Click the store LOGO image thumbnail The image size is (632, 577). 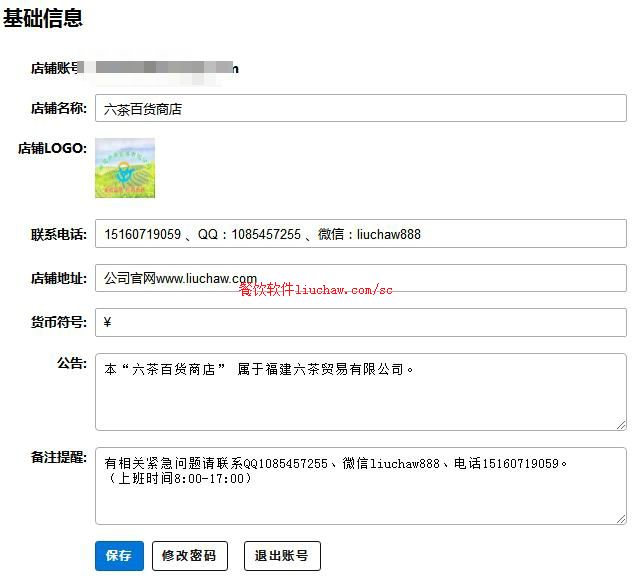pyautogui.click(x=125, y=168)
